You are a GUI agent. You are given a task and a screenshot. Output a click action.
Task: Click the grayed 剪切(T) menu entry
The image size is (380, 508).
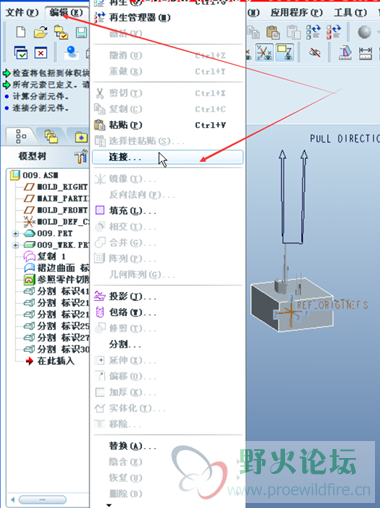pyautogui.click(x=168, y=93)
